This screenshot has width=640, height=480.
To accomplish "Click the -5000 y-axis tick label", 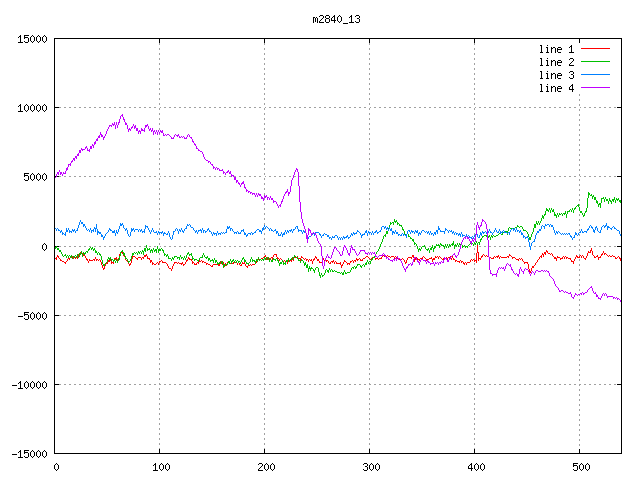I will [x=31, y=316].
